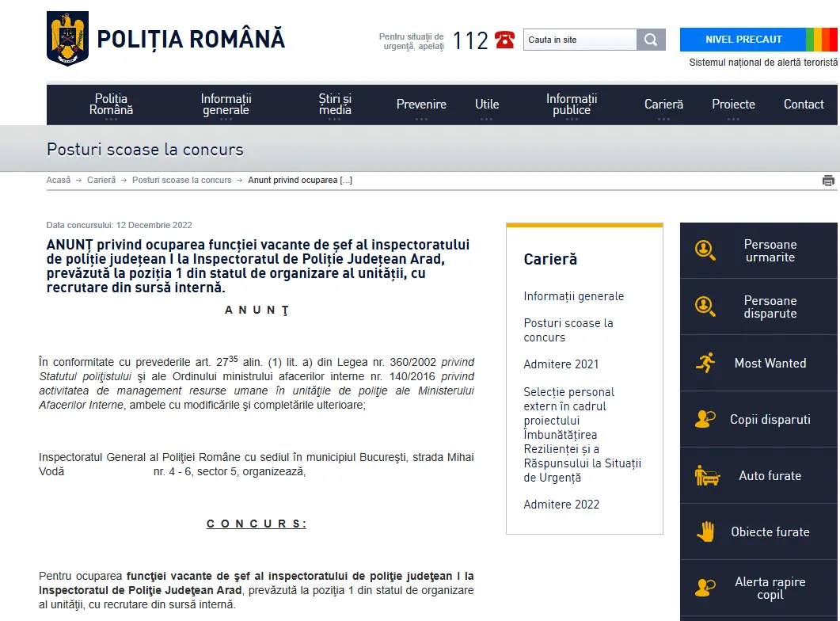Open the Proiecte nav menu
The height and width of the screenshot is (621, 840).
[x=733, y=105]
